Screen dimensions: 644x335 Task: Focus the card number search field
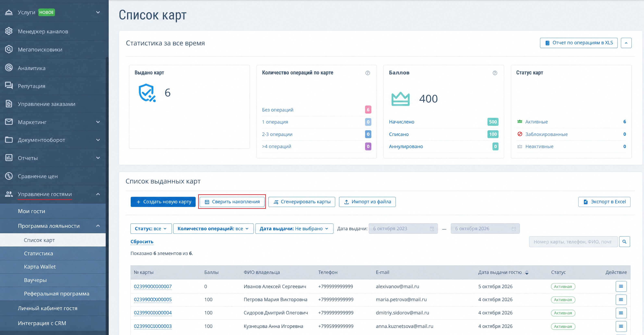pyautogui.click(x=573, y=242)
